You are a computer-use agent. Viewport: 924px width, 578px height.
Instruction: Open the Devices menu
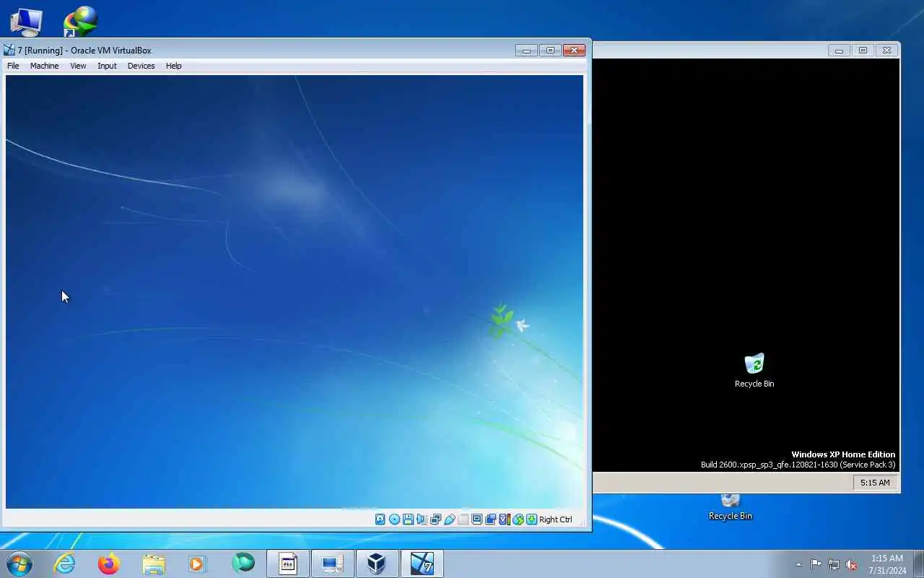point(141,66)
